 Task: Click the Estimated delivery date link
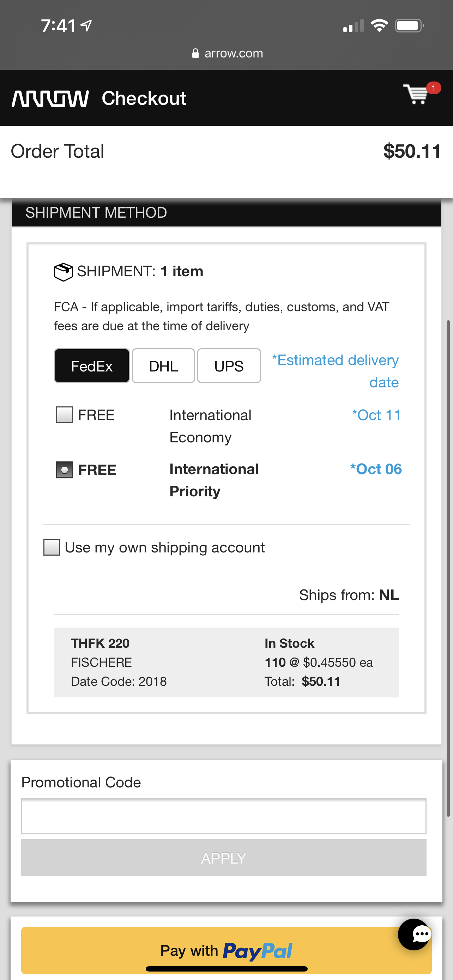pyautogui.click(x=336, y=371)
